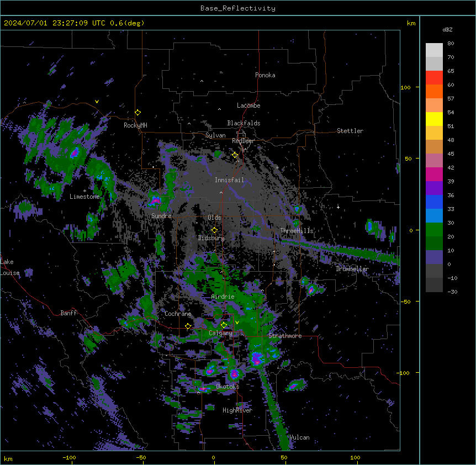Pick the magenta 39-42 dBZ legend swatch
Viewport: 476px width, 465px height.
434,174
